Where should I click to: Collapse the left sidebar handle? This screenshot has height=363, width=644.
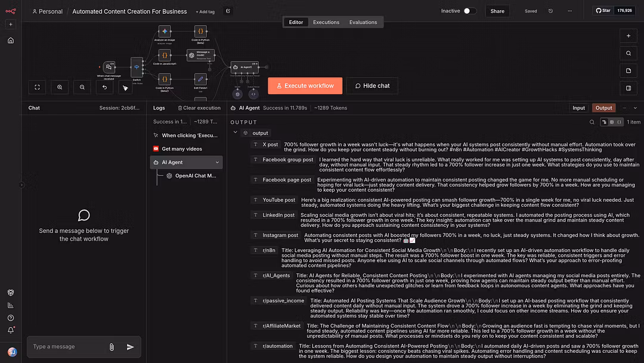[22, 185]
